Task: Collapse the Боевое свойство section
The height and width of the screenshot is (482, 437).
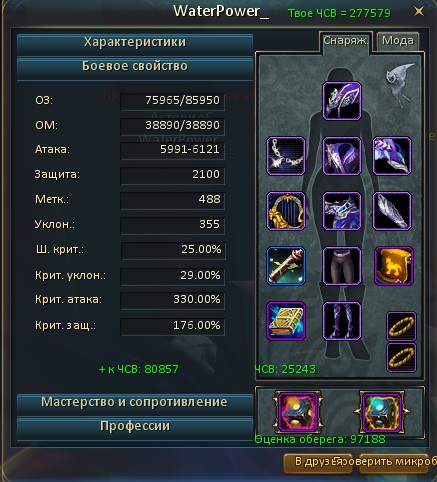Action: (135, 67)
